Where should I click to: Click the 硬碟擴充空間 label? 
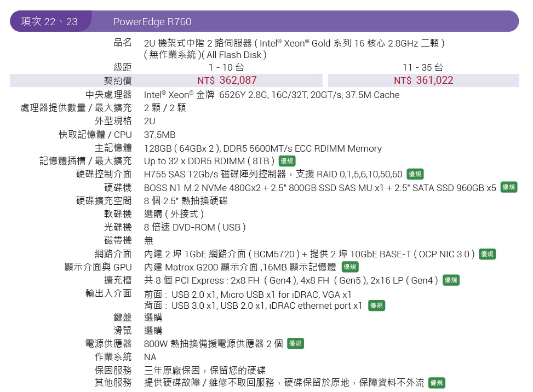(104, 201)
